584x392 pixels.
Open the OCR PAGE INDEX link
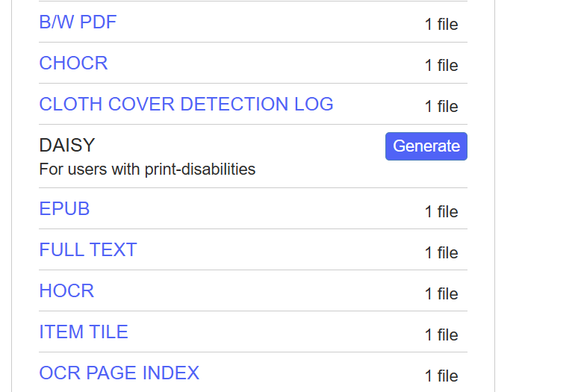point(119,373)
